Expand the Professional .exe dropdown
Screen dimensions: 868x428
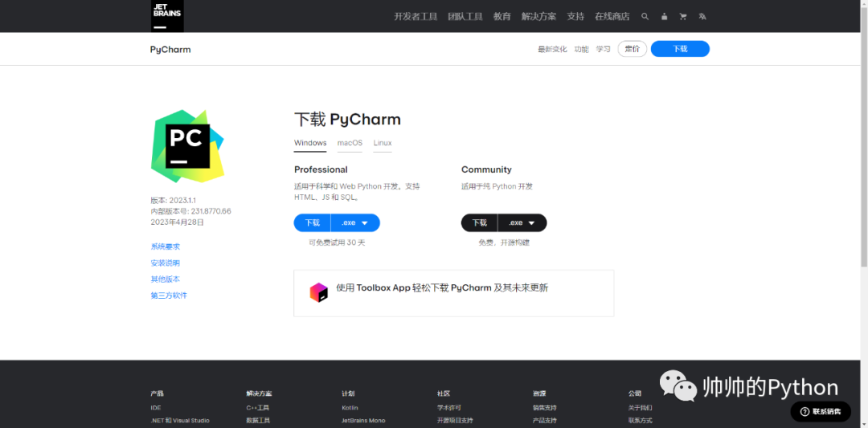[355, 223]
